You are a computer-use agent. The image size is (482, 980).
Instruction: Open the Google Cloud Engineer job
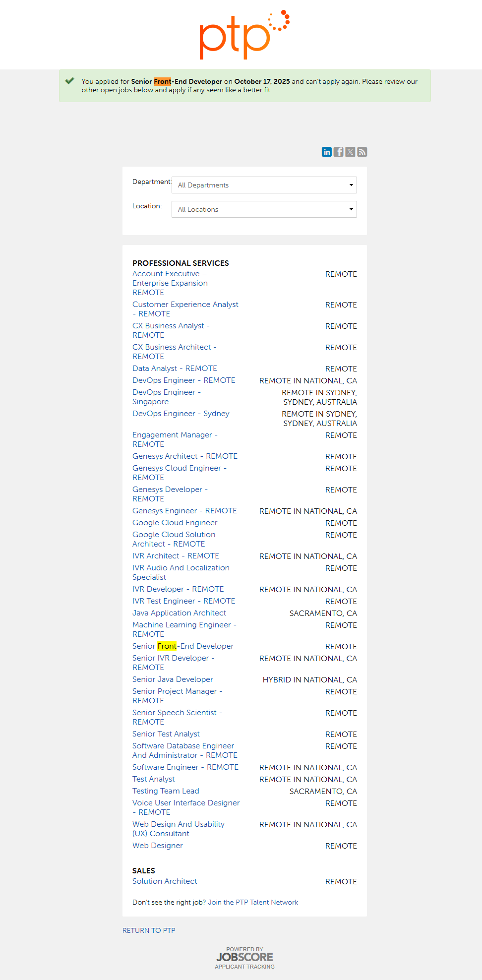tap(175, 523)
